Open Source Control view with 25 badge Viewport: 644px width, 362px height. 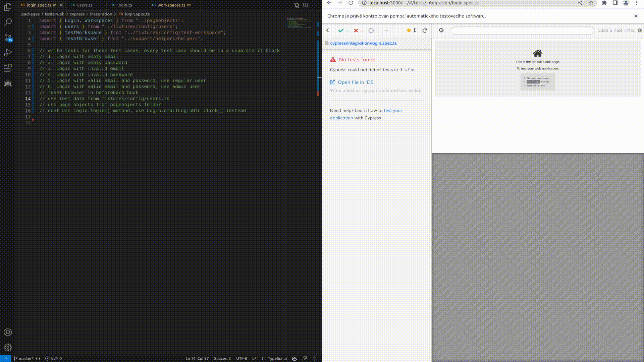coord(8,38)
